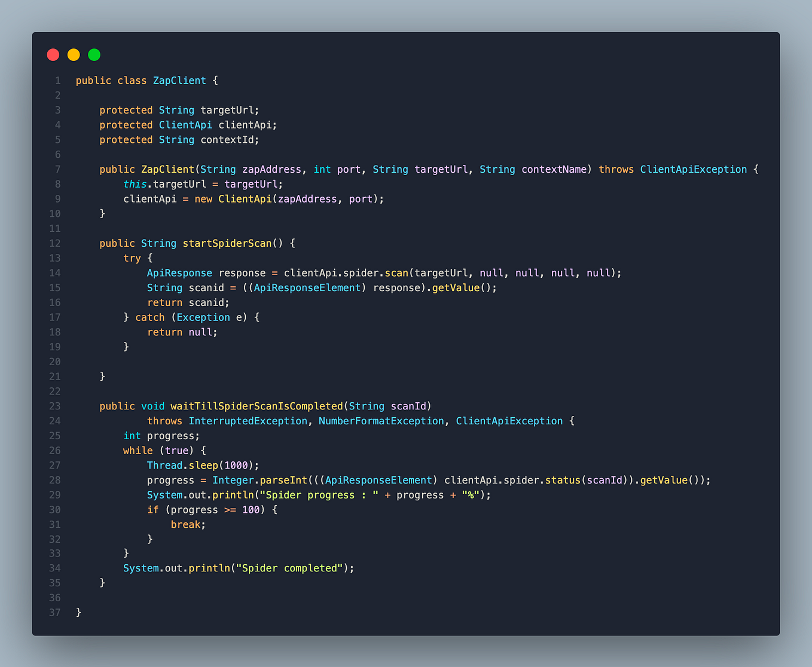Screen dimensions: 812x667
Task: Click the yellow traffic light button
Action: point(73,54)
